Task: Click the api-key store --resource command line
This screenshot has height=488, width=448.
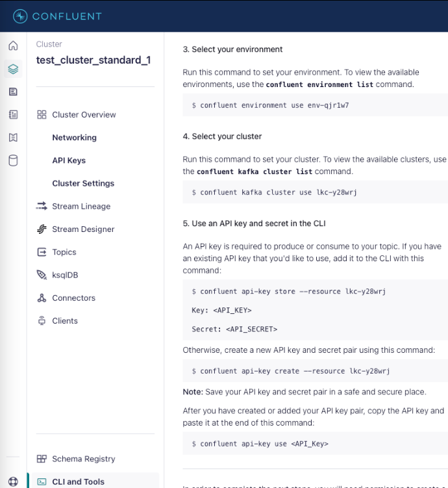Action: [x=289, y=291]
